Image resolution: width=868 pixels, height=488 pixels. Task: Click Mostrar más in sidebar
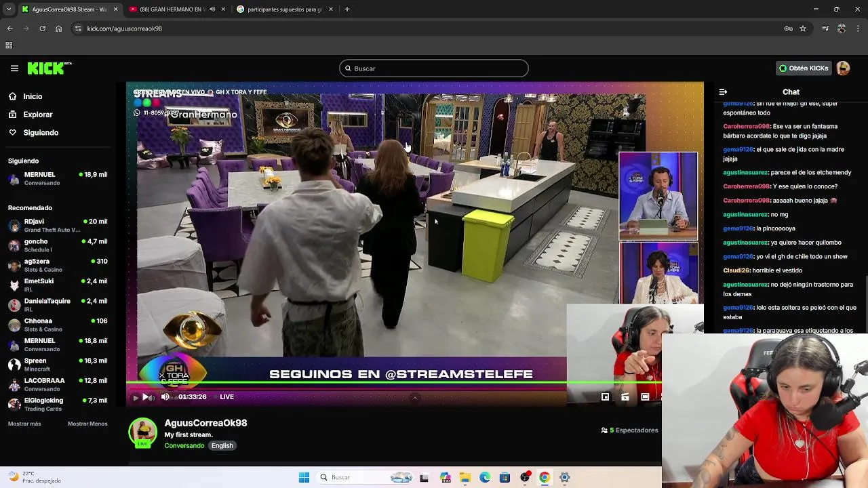(x=24, y=424)
